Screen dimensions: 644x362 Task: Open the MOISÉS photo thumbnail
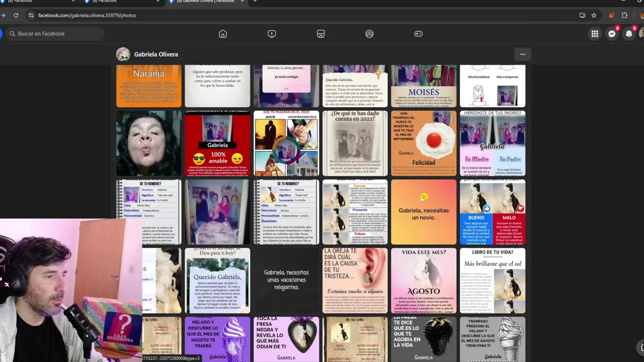[424, 86]
